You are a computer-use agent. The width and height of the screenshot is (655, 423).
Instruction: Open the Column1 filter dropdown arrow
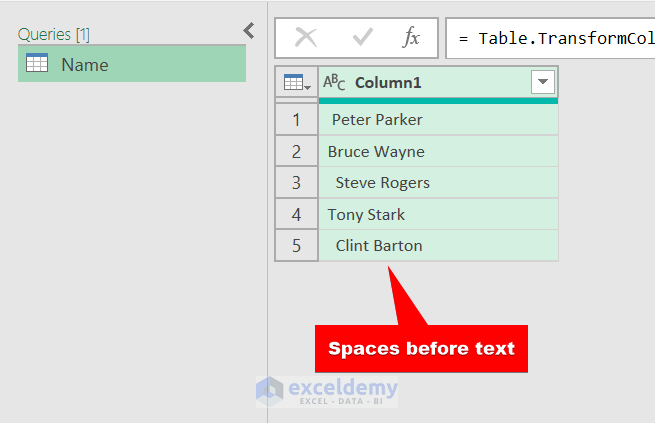pos(542,82)
